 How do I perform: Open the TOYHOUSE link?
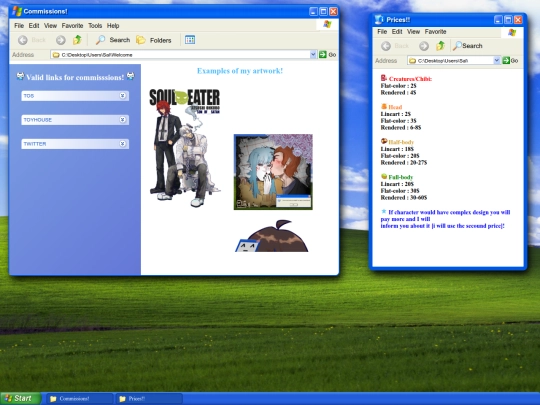75,120
